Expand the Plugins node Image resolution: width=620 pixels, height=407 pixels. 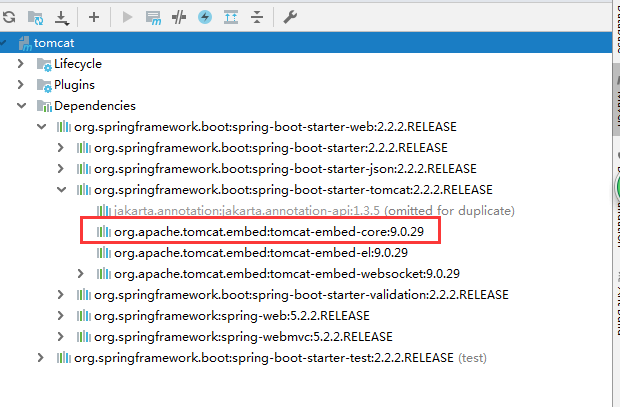click(21, 84)
